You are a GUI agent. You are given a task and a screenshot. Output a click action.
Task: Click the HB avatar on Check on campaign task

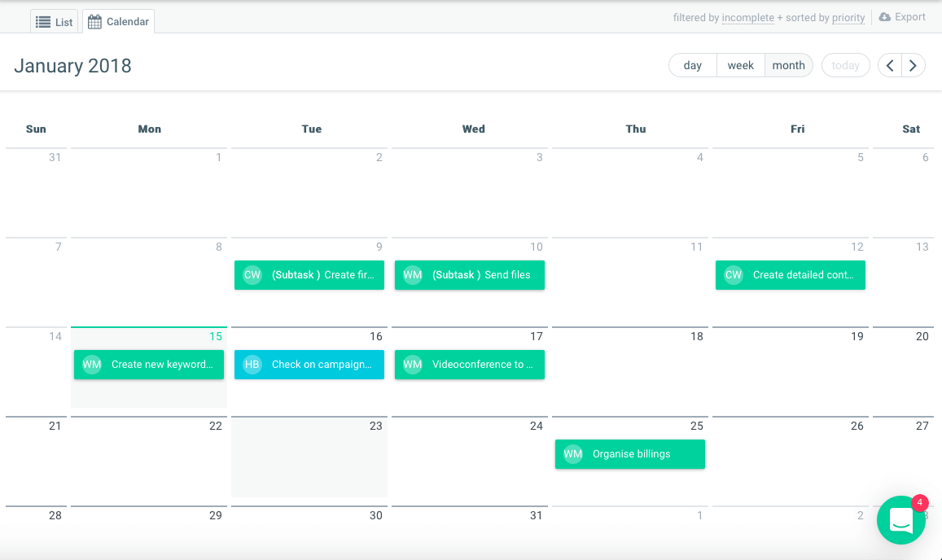tap(252, 365)
